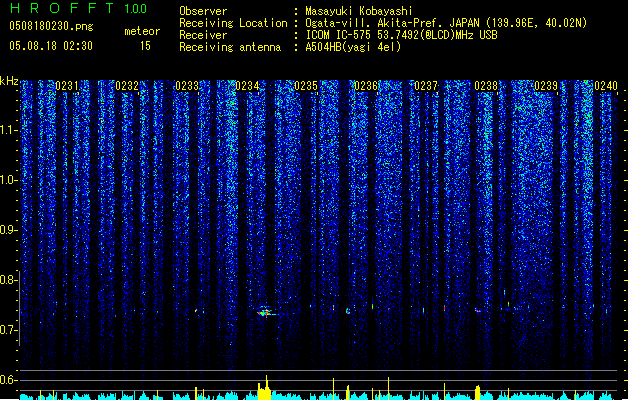Click the 0236 time marker
Image resolution: width=629 pixels, height=400 pixels.
click(366, 86)
